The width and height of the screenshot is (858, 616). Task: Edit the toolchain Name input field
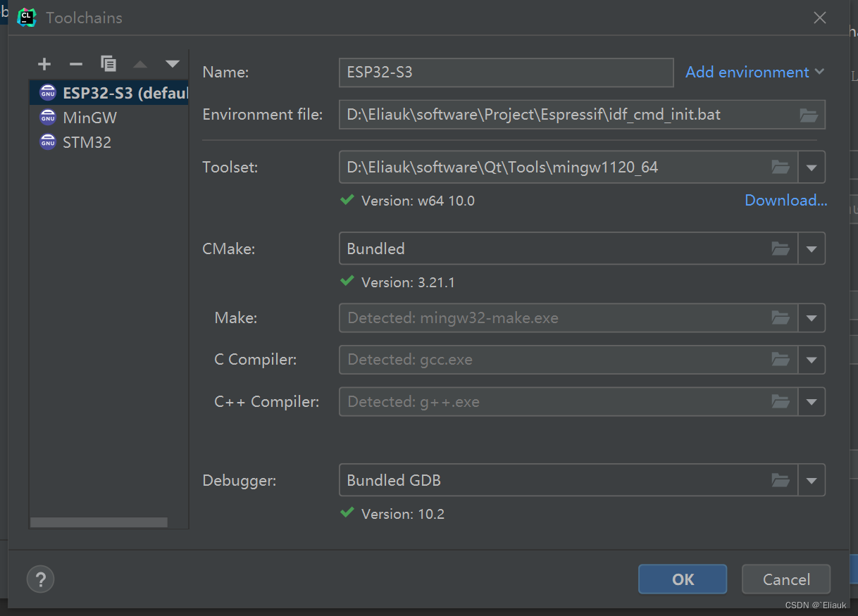[x=505, y=72]
